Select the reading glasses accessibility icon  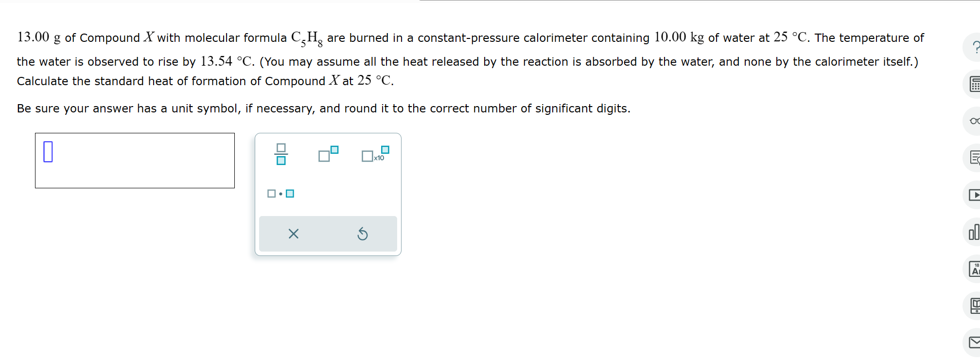click(x=975, y=121)
